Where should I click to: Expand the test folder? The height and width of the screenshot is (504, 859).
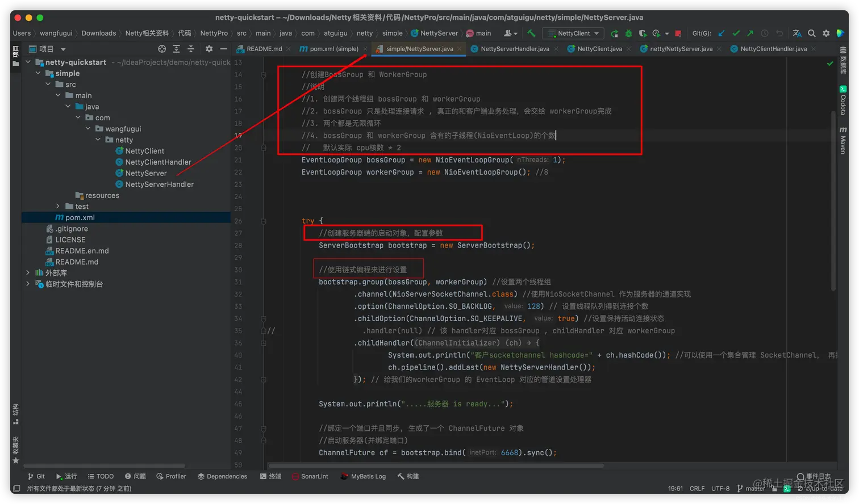click(x=58, y=207)
